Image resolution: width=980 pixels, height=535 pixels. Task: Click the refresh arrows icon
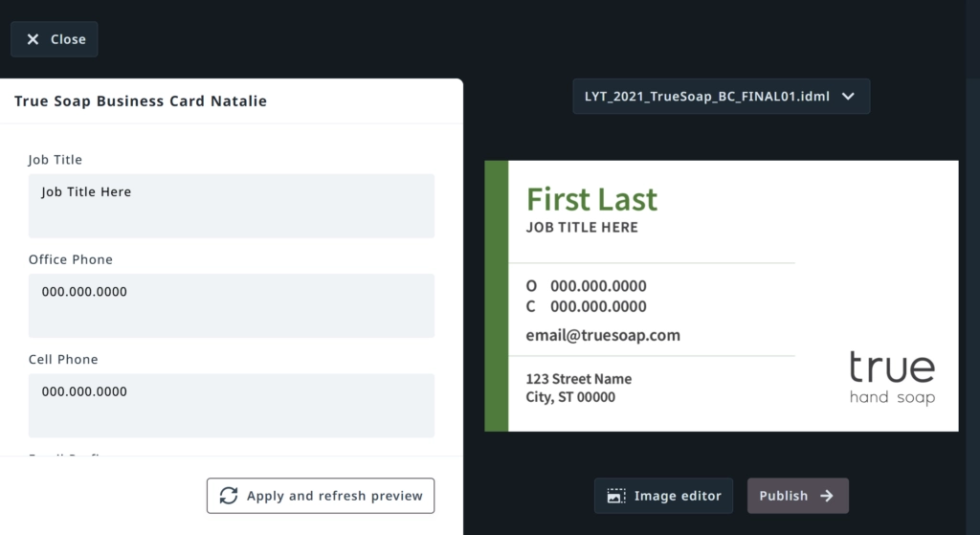tap(229, 496)
